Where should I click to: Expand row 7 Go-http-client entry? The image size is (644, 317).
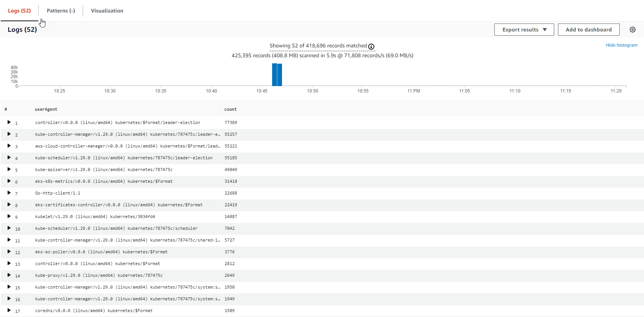[x=9, y=193]
